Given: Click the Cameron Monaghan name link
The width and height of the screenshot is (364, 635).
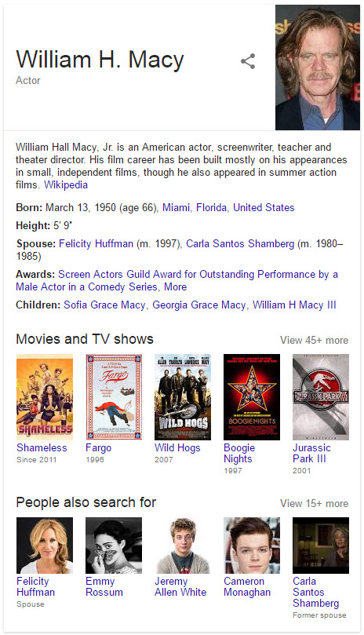Looking at the screenshot, I should 247,586.
